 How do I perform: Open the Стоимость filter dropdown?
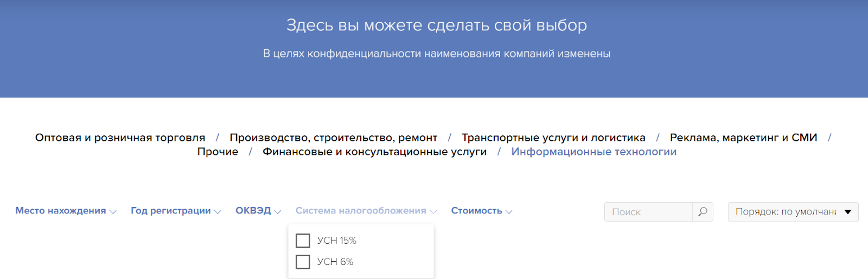pos(481,211)
